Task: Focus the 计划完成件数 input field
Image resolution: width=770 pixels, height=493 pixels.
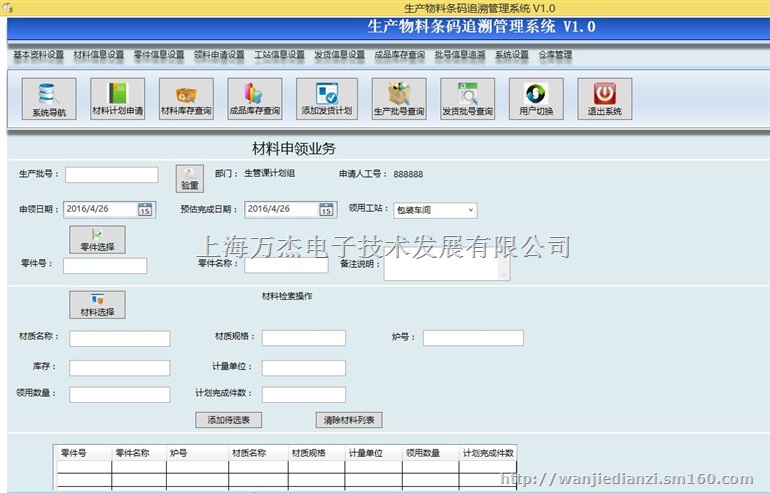Action: click(303, 394)
